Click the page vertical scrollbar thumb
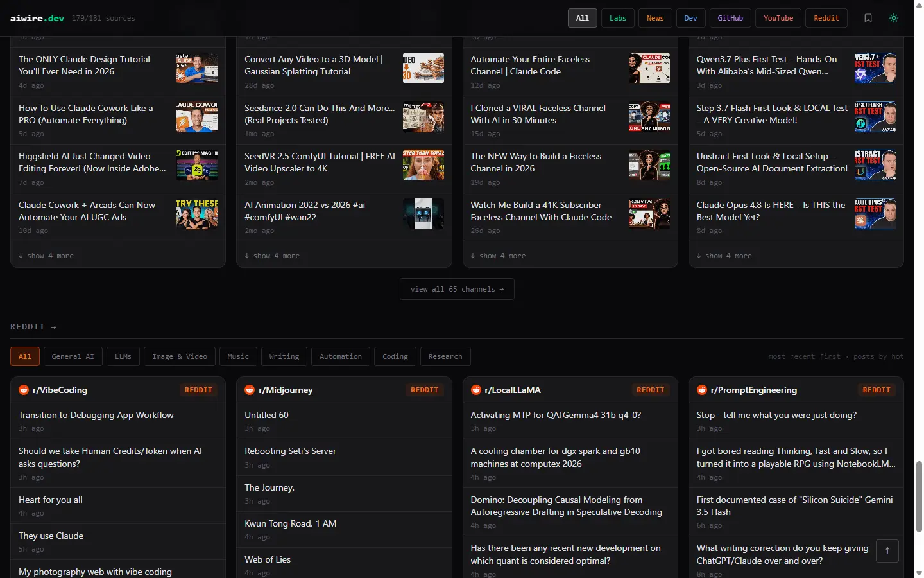Viewport: 924px width, 578px height. pos(919,496)
